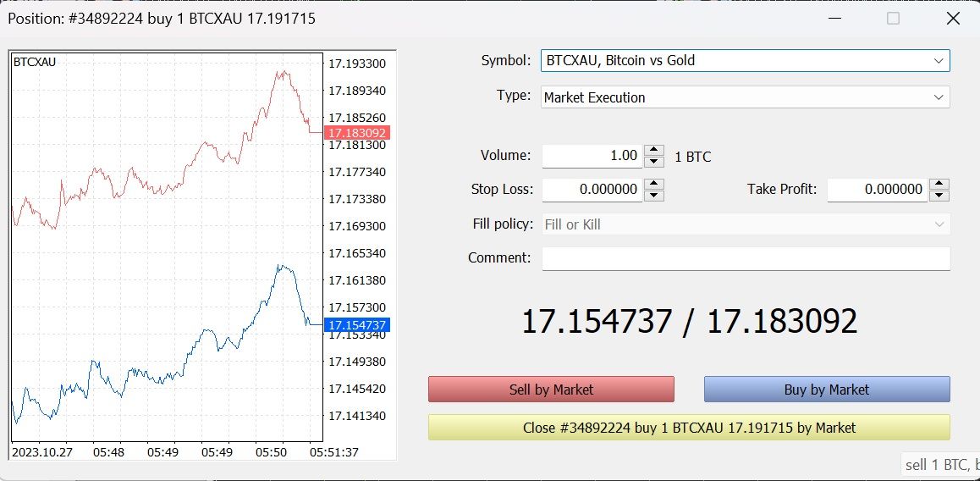Viewport: 980px width, 481px height.
Task: Lower Stop Loss using down arrow
Action: pos(653,196)
